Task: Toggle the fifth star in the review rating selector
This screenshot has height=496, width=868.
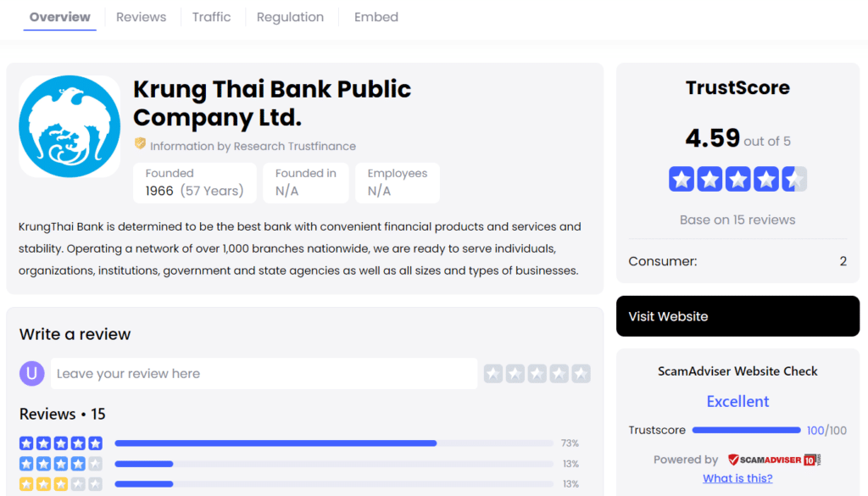Action: coord(581,373)
